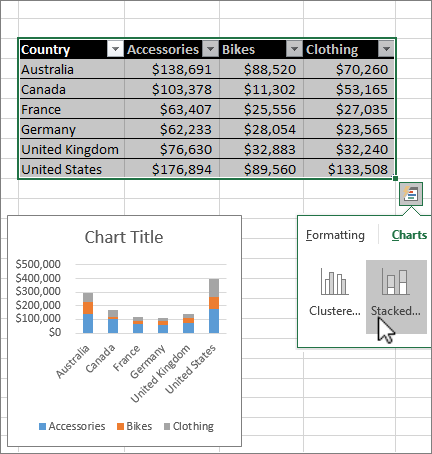The image size is (432, 454).
Task: Select the Germany row label cell
Action: tap(72, 129)
